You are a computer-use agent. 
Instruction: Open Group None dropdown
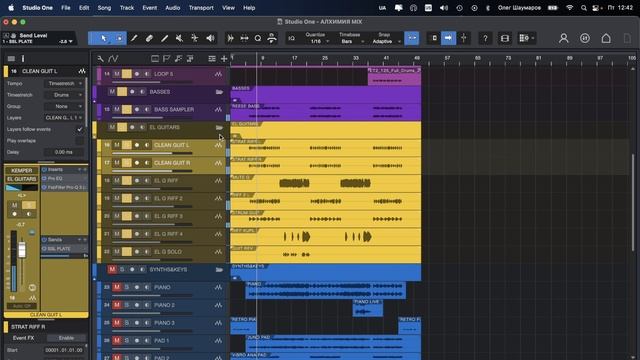coord(64,106)
